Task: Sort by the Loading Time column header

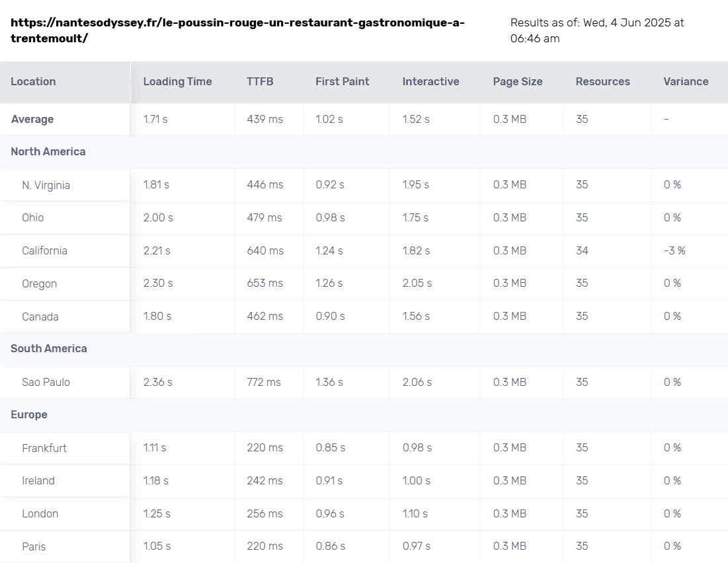Action: (x=177, y=82)
